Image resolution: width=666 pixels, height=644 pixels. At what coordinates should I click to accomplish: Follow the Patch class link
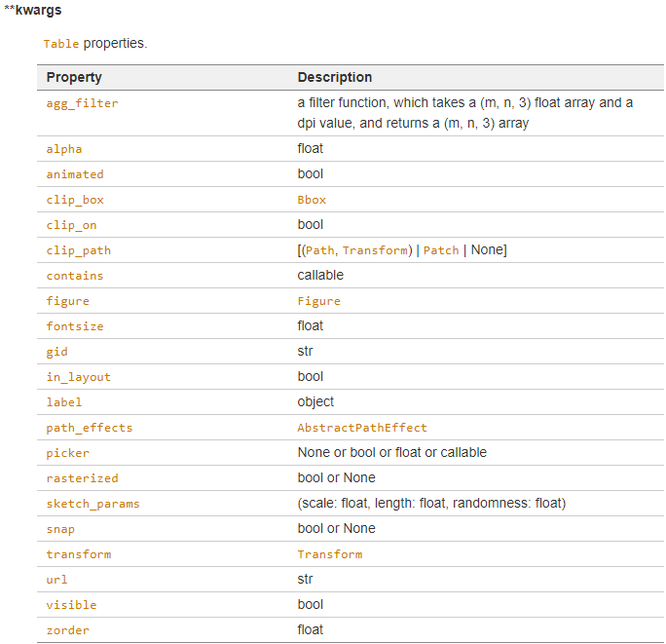(x=441, y=250)
